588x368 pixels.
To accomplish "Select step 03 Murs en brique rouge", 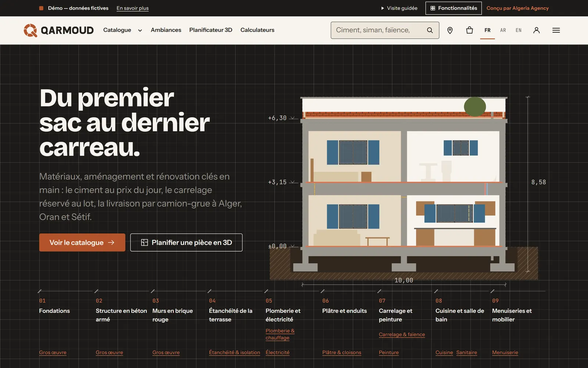I will click(x=173, y=310).
